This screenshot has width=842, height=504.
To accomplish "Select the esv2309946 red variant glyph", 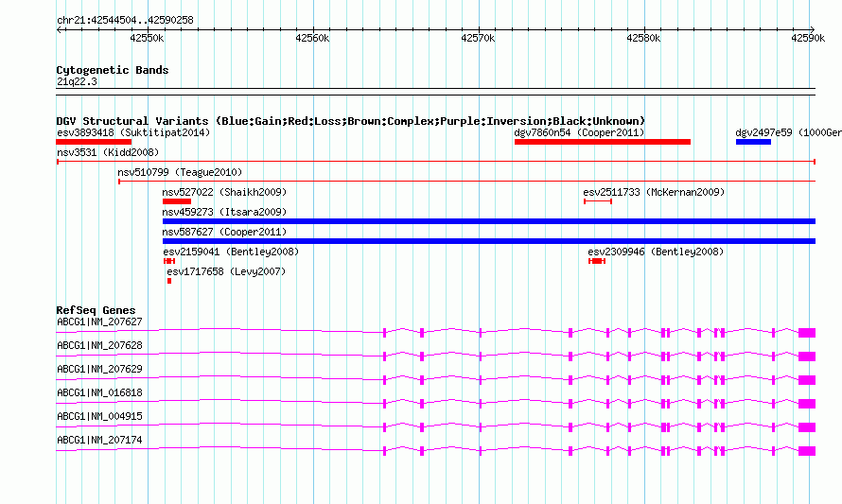I will (x=597, y=261).
